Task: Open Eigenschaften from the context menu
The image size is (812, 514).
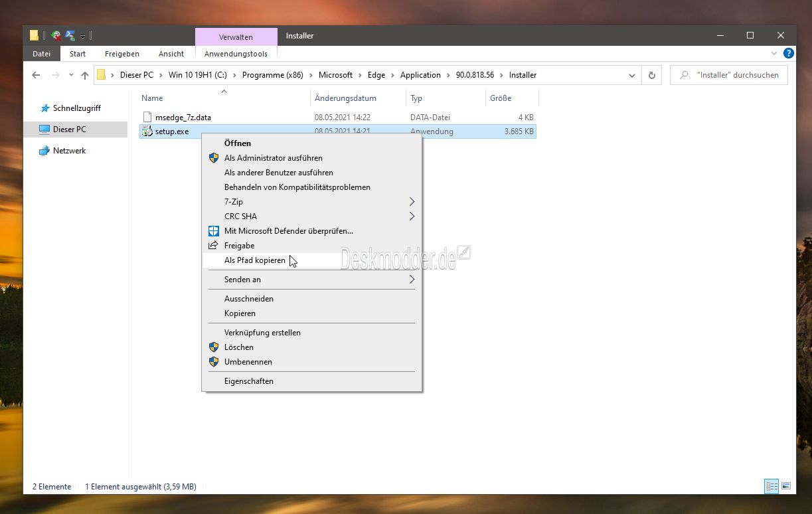Action: pyautogui.click(x=311, y=381)
